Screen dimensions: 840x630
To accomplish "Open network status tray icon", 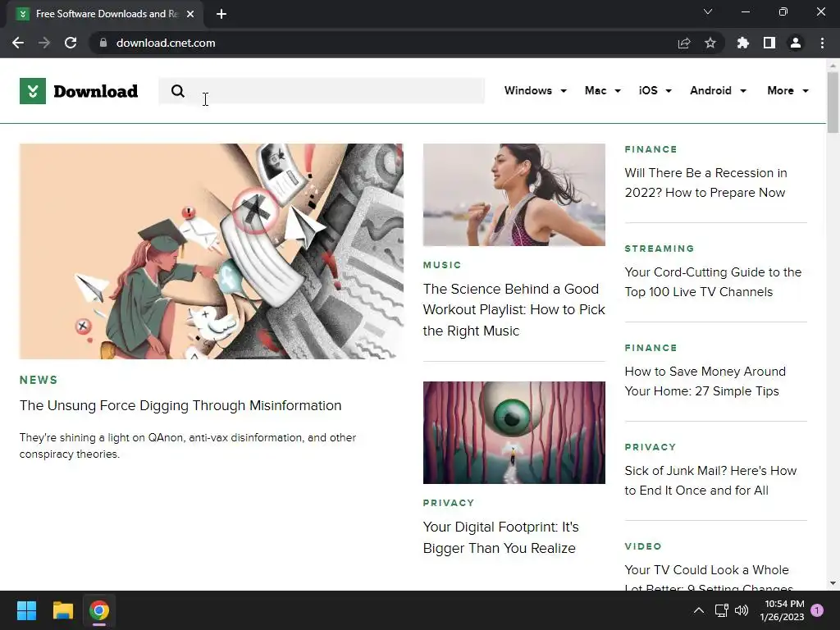I will tap(721, 610).
